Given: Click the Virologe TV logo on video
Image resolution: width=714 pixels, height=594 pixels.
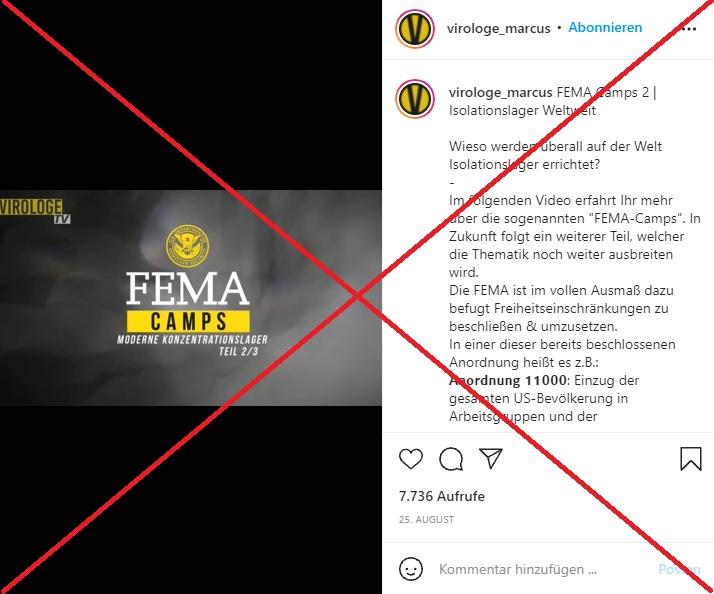Looking at the screenshot, I should click(36, 211).
